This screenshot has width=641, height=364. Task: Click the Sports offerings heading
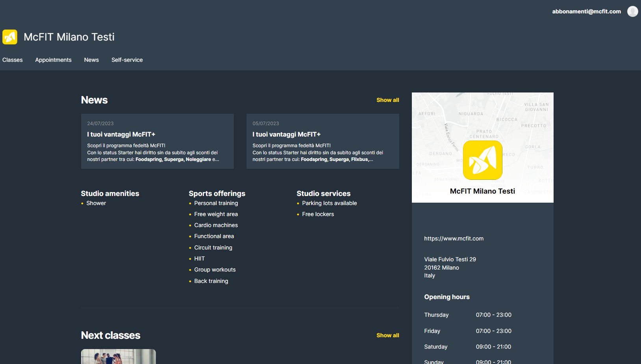pos(217,194)
